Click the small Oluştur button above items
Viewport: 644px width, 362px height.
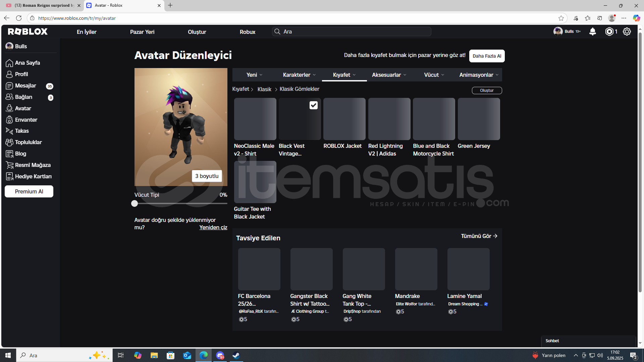click(x=487, y=90)
